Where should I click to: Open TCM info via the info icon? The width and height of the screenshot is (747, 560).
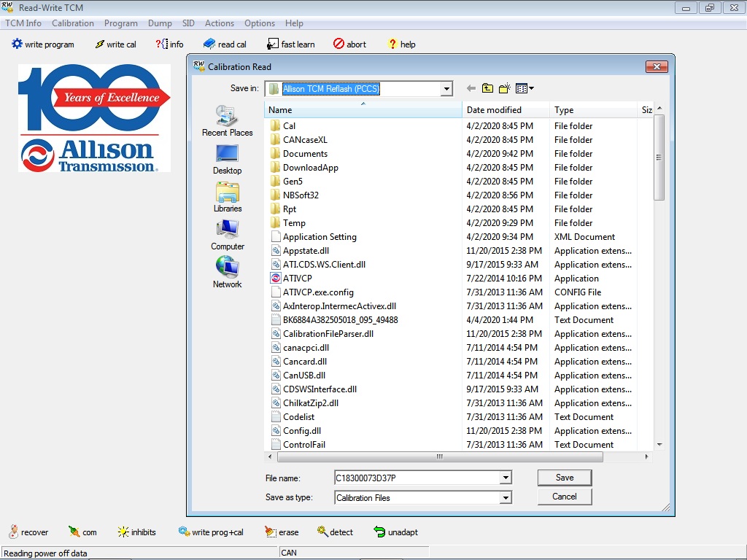[x=161, y=44]
